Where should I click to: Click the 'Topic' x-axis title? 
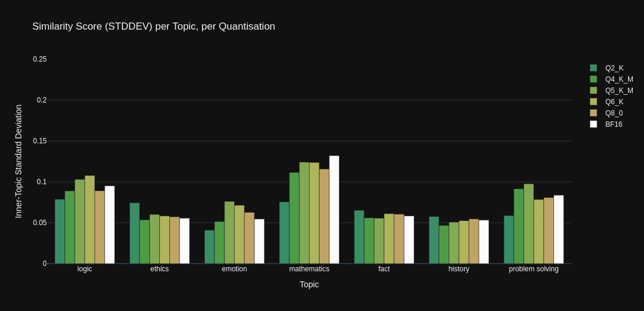pos(309,284)
